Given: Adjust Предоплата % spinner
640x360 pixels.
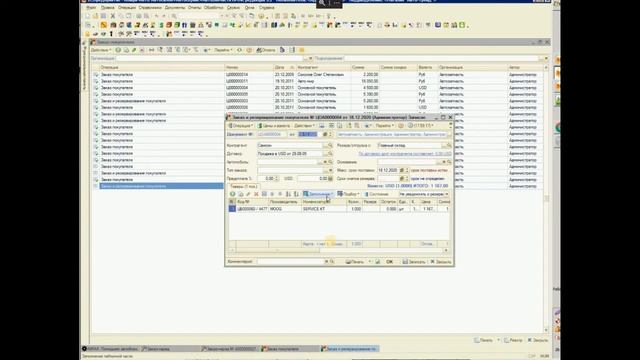Looking at the screenshot, I should [x=277, y=178].
